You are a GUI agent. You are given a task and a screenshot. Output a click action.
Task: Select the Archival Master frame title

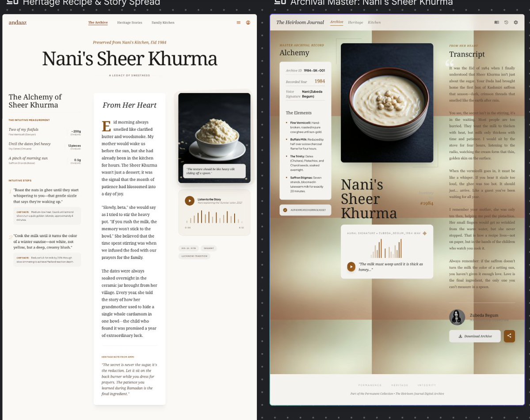pos(371,3)
